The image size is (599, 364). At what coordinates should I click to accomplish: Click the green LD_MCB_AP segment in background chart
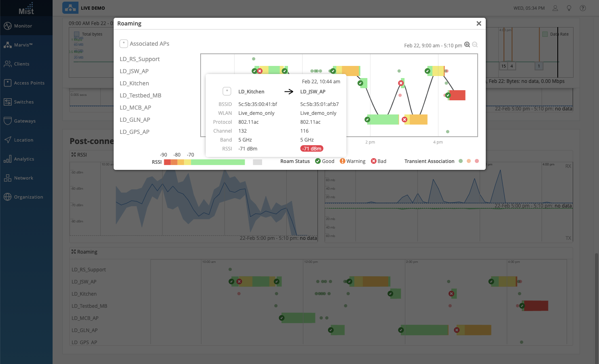299,318
